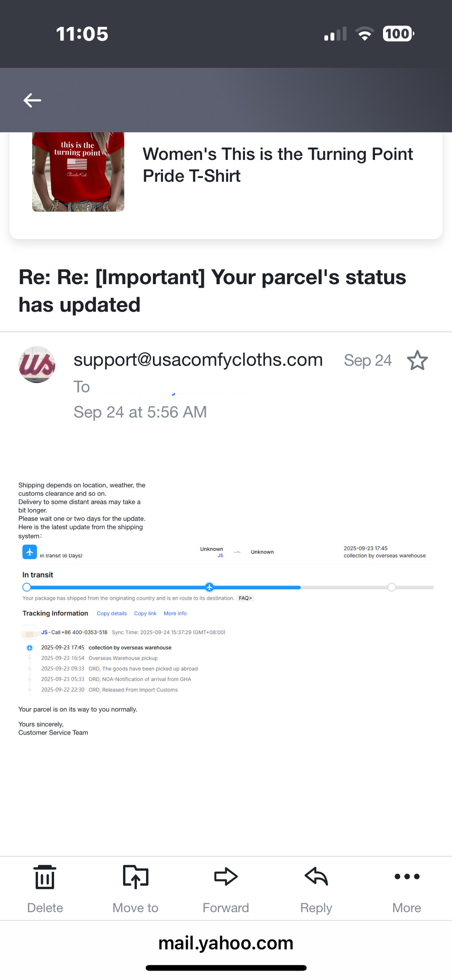The image size is (452, 980).
Task: Click the Copy link option
Action: (145, 613)
